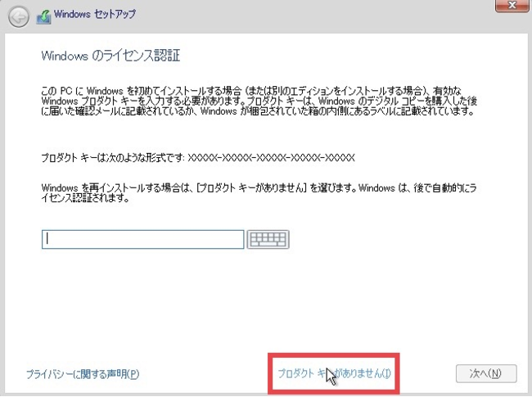
Task: Choose プロダクト キーがありません link
Action: (x=334, y=373)
